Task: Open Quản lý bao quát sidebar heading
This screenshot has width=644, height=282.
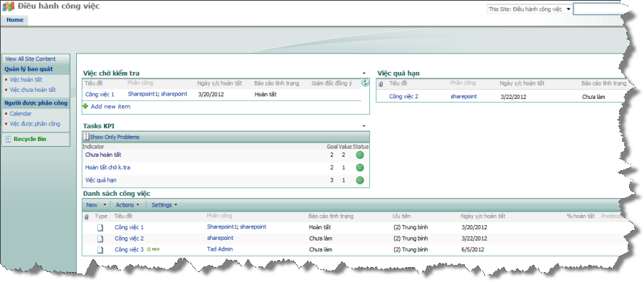Action: coord(28,69)
